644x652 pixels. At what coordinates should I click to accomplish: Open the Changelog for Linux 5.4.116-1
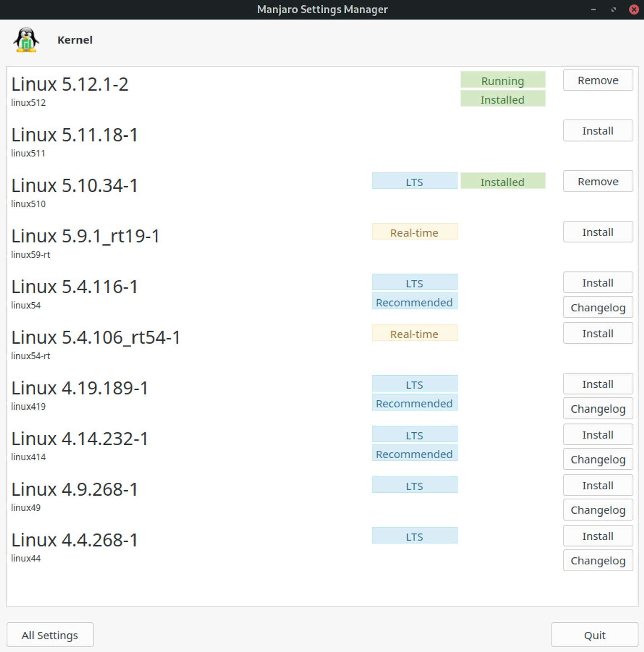(598, 307)
